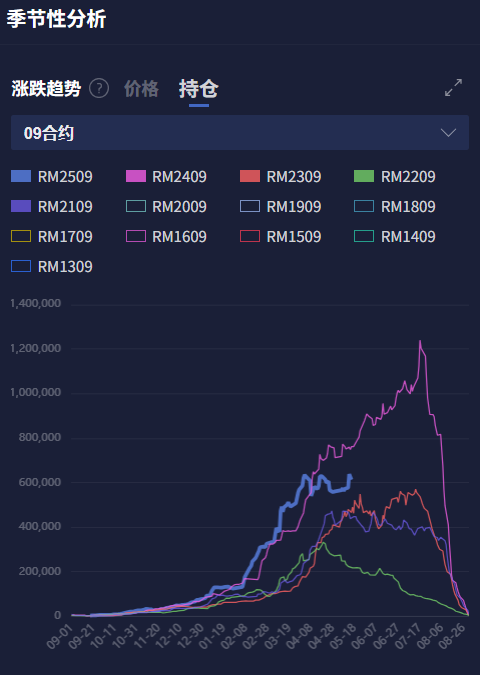
Task: Enable RM1709 yellow outlined legend
Action: pos(52,236)
